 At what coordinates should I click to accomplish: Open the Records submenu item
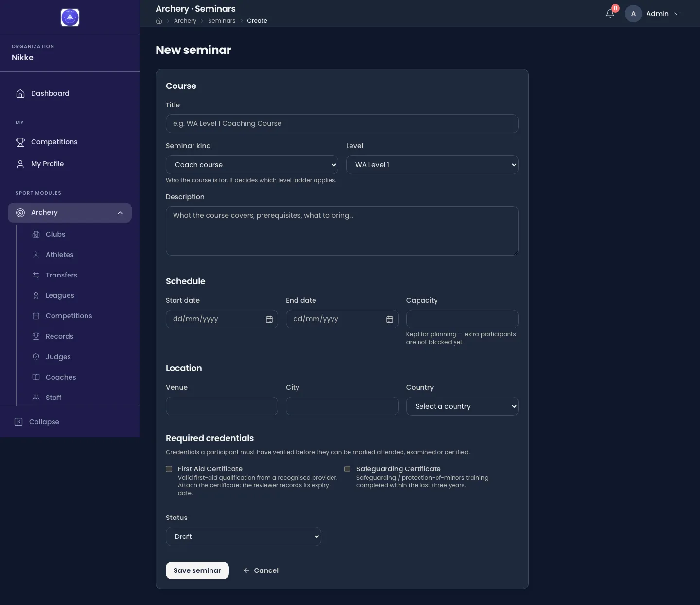pos(78,336)
